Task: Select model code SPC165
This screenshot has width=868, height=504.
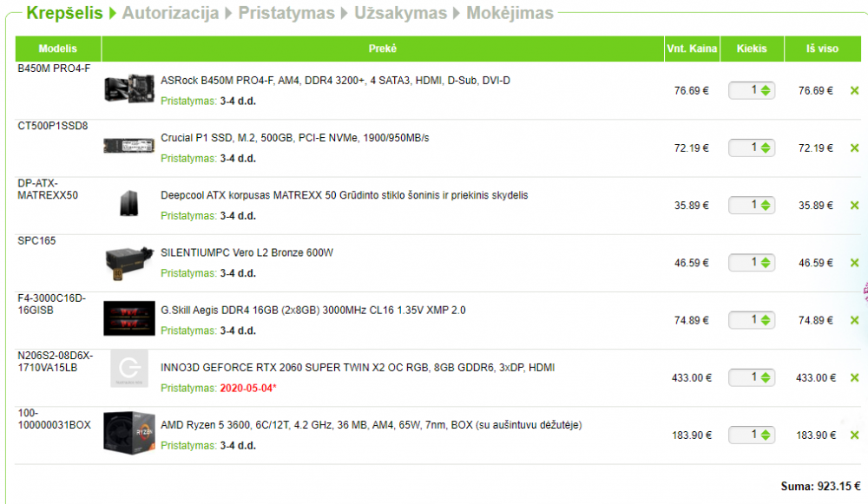Action: pyautogui.click(x=36, y=240)
